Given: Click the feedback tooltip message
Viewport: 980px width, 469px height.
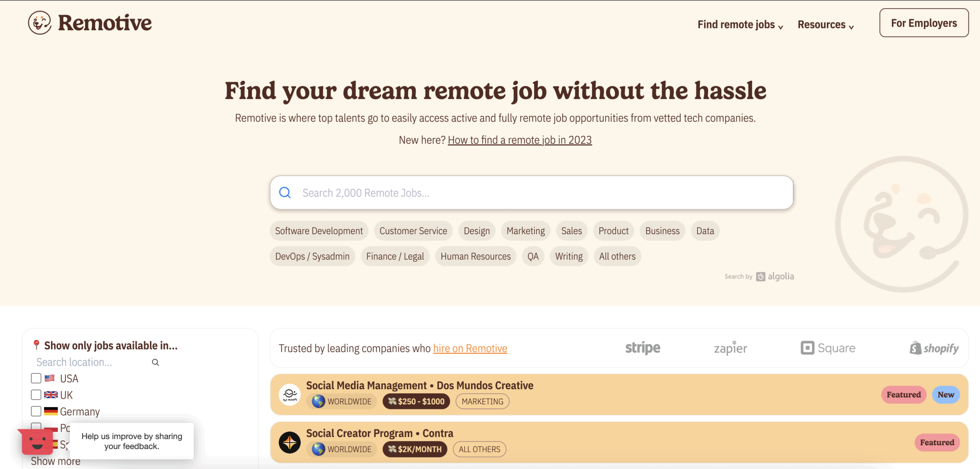Looking at the screenshot, I should point(132,441).
